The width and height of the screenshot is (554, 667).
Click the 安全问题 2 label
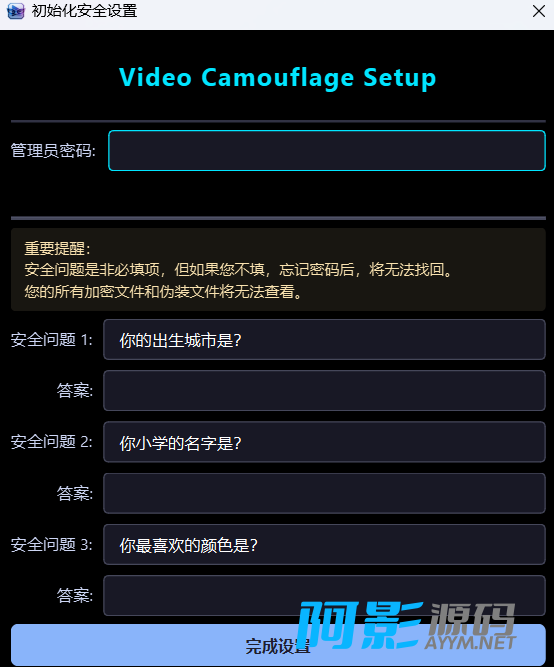(x=51, y=442)
